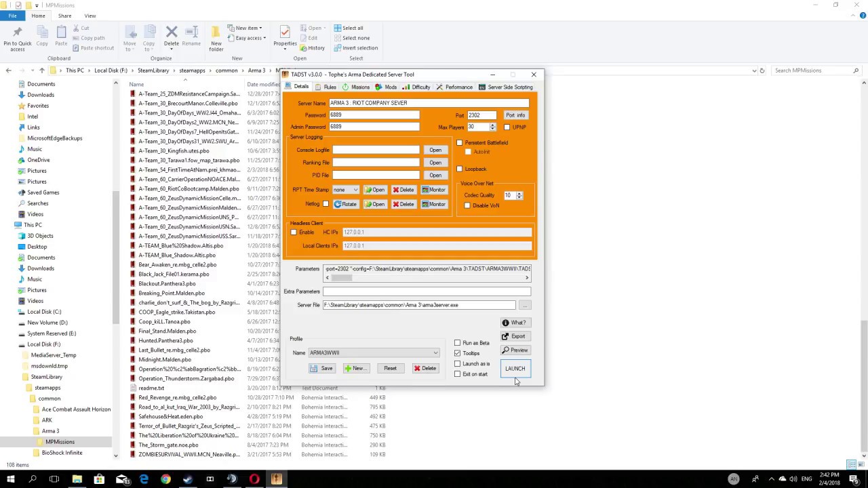Switch to the Performance tab
The width and height of the screenshot is (868, 488).
(x=454, y=87)
